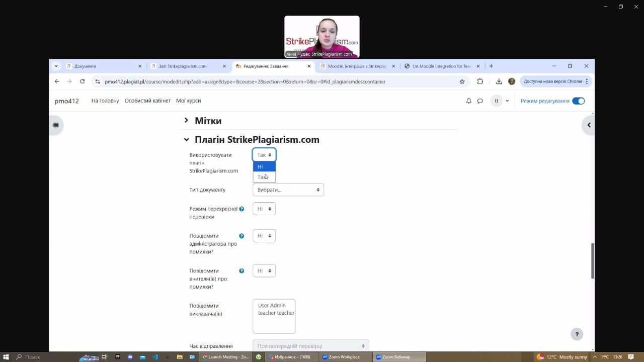Open the weather widget showing Mostly sunny
This screenshot has width=644, height=362.
coord(562,357)
